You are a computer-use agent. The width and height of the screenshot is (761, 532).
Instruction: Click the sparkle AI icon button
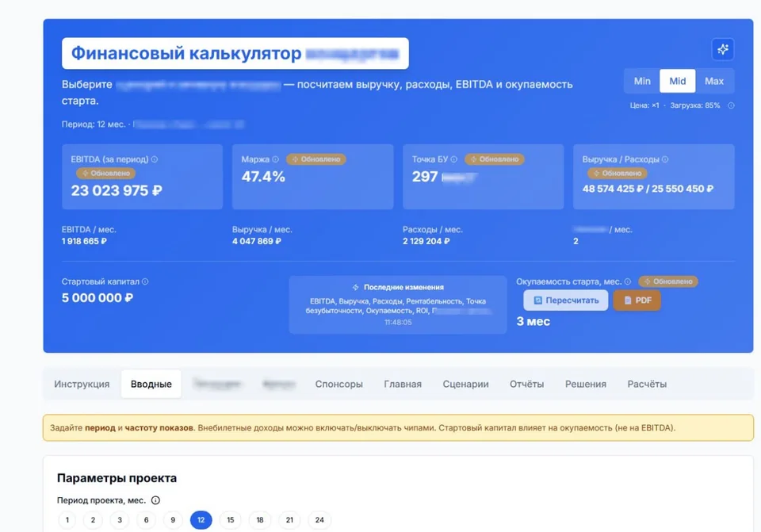(723, 49)
